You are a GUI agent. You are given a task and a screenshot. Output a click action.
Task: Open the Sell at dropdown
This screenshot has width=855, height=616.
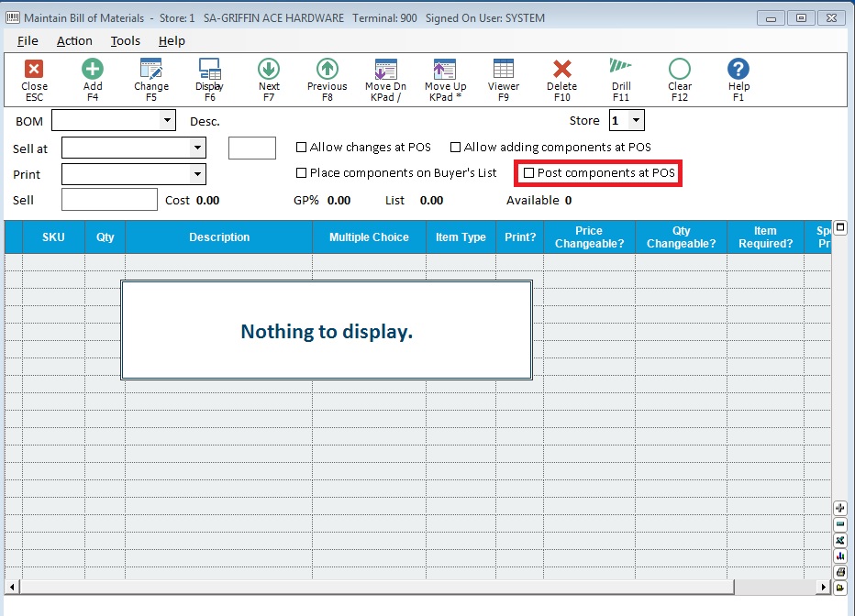click(198, 147)
